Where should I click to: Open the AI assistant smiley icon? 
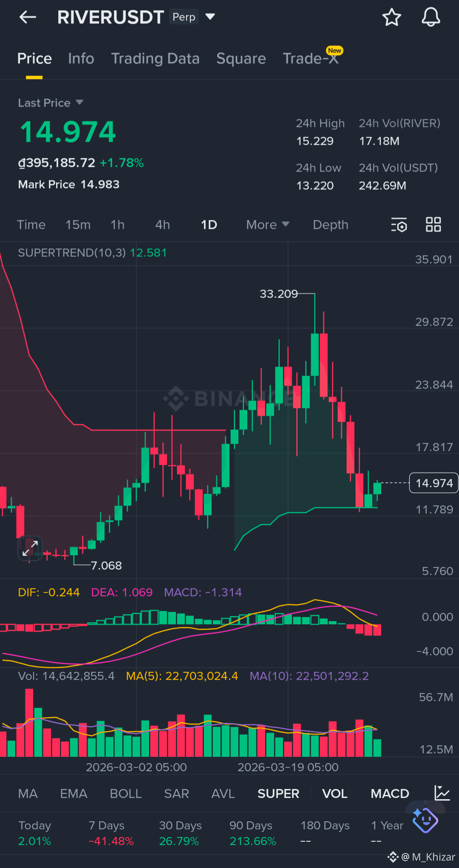(x=425, y=820)
